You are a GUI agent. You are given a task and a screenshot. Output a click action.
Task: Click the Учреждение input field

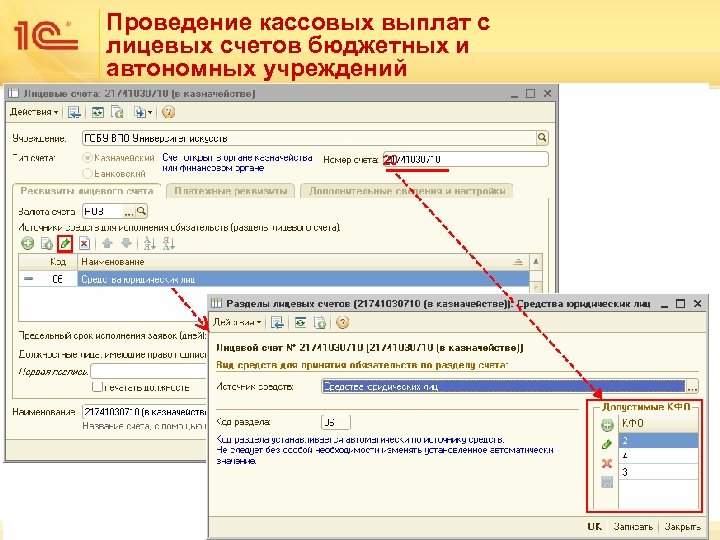click(x=309, y=138)
